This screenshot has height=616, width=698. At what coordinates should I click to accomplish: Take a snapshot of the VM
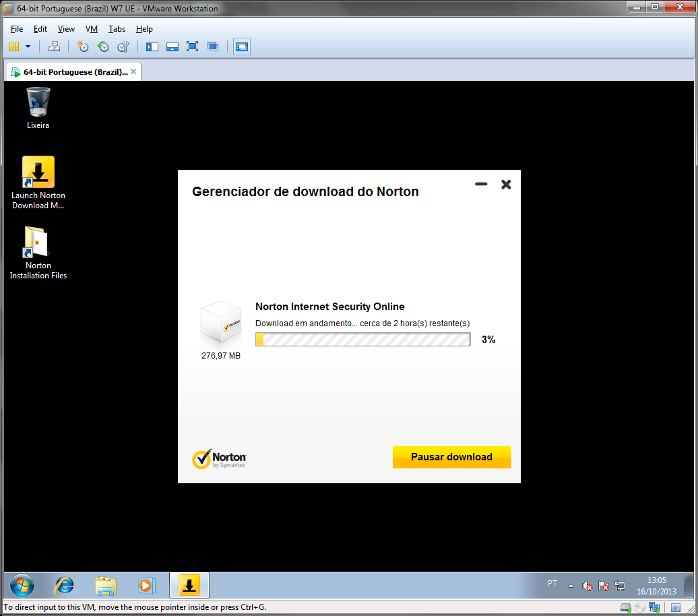pyautogui.click(x=83, y=47)
